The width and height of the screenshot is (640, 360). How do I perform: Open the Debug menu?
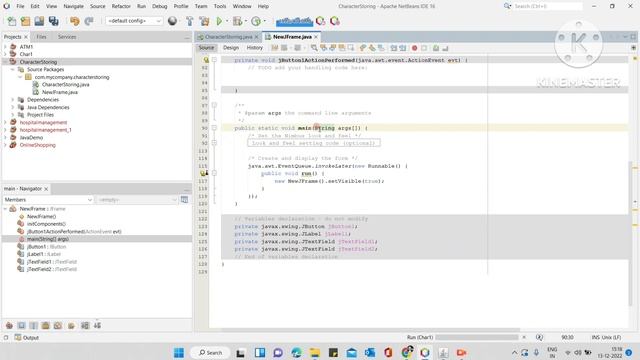(160, 6)
